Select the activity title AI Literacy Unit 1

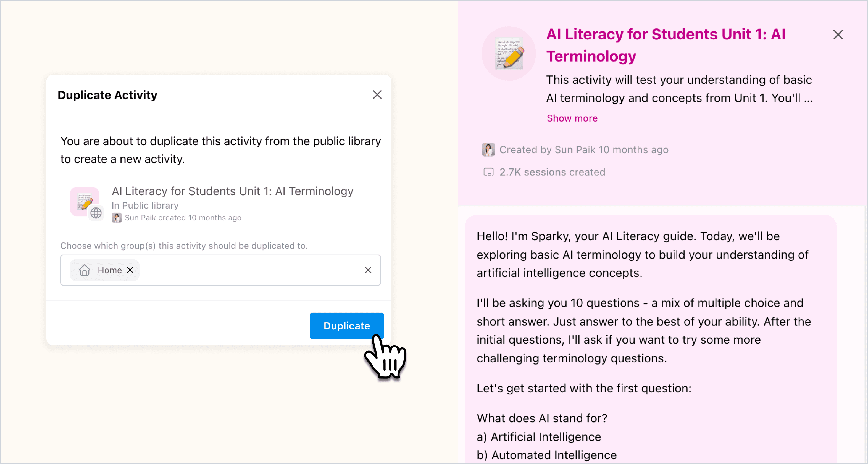233,191
